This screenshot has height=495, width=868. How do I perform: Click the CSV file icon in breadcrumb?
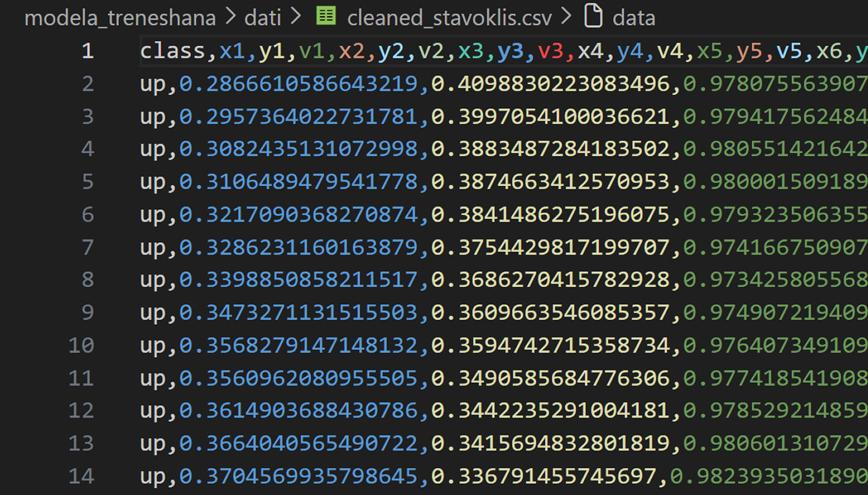[x=326, y=16]
